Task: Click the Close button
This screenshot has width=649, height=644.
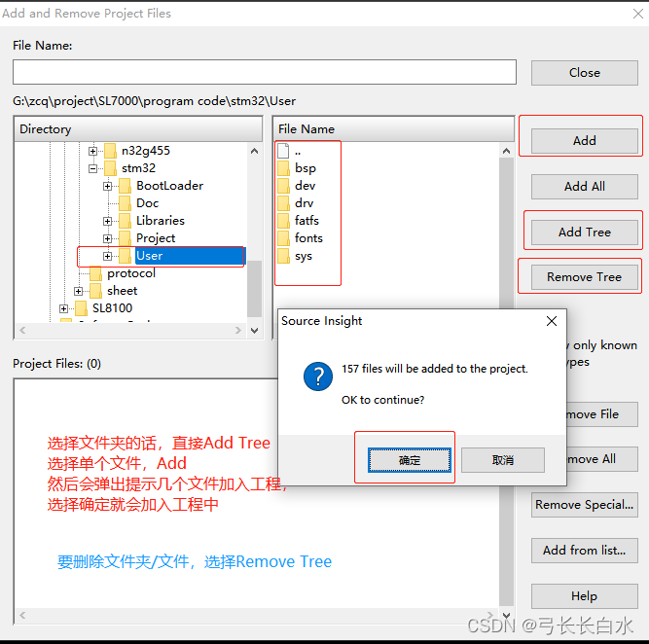Action: [584, 73]
